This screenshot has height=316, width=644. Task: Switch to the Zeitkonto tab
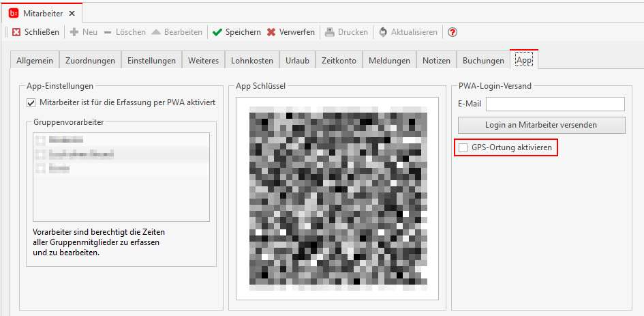tap(339, 61)
